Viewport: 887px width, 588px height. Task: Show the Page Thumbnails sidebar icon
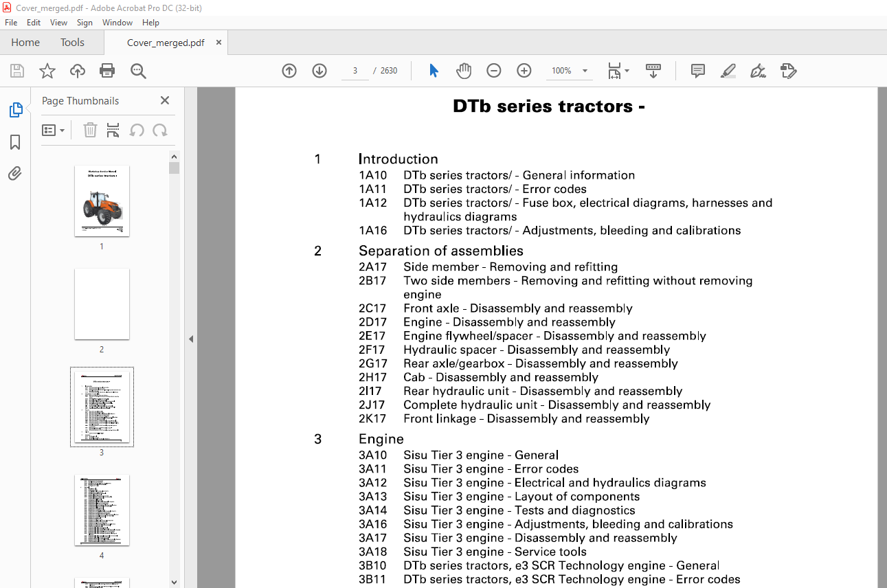(15, 110)
